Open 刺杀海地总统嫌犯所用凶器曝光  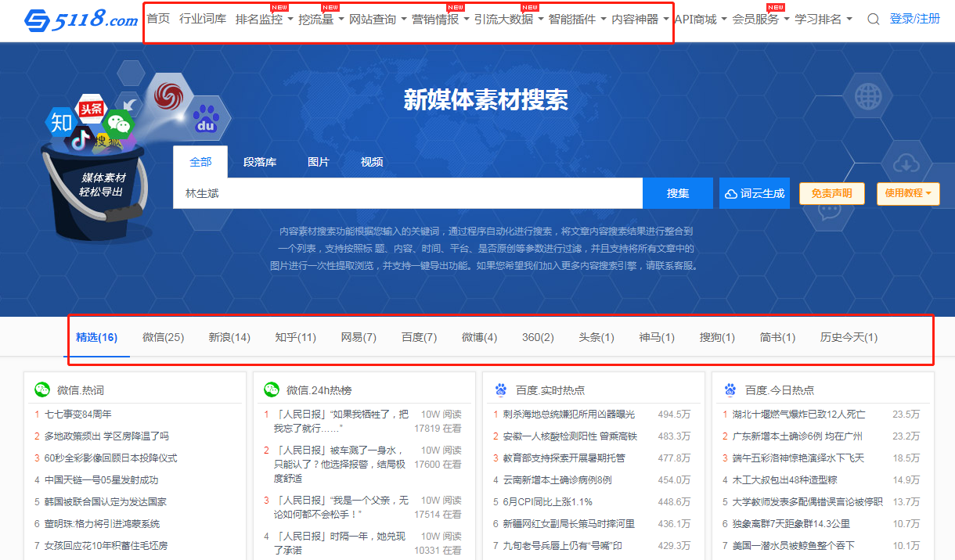pos(569,414)
